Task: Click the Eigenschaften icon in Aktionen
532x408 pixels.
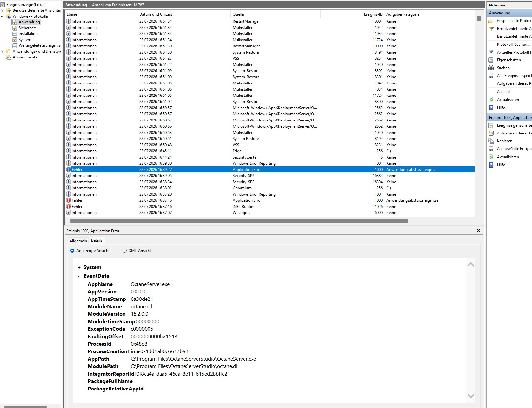Action: click(x=491, y=60)
